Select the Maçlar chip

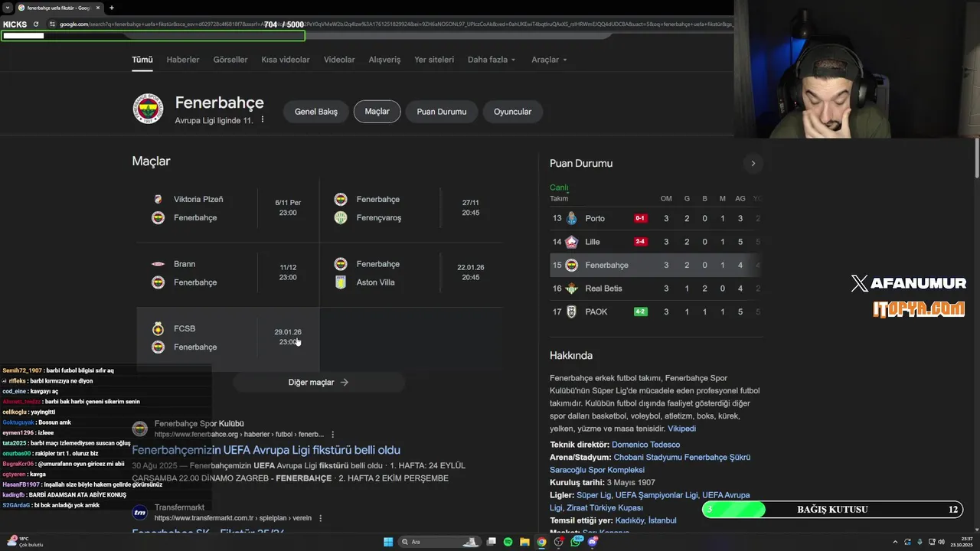pyautogui.click(x=377, y=111)
